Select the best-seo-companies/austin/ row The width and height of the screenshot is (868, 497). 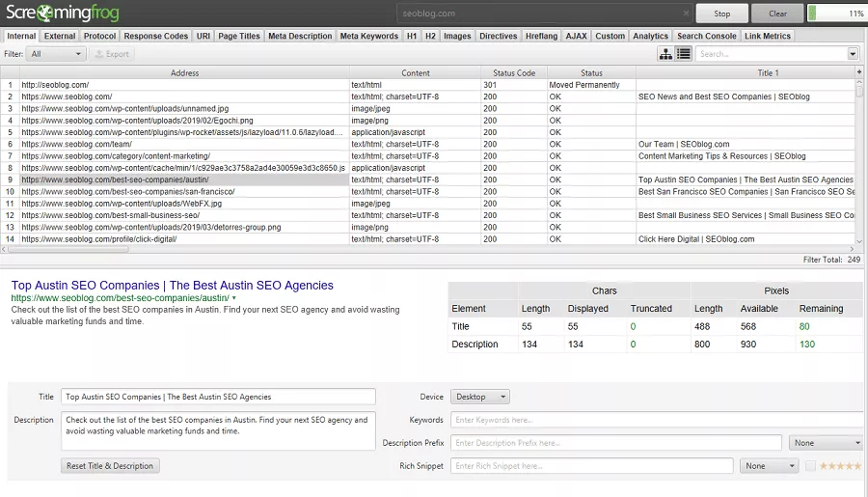(428, 179)
